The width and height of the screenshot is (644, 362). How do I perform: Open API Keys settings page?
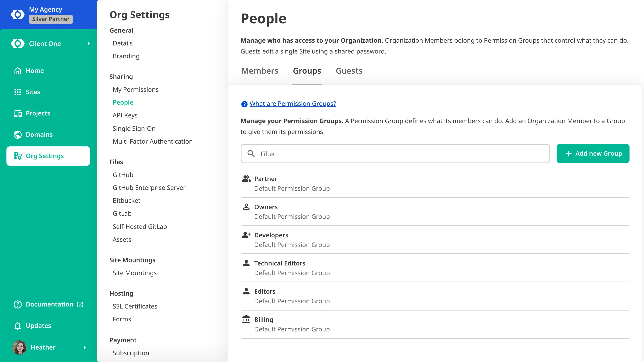click(x=125, y=115)
